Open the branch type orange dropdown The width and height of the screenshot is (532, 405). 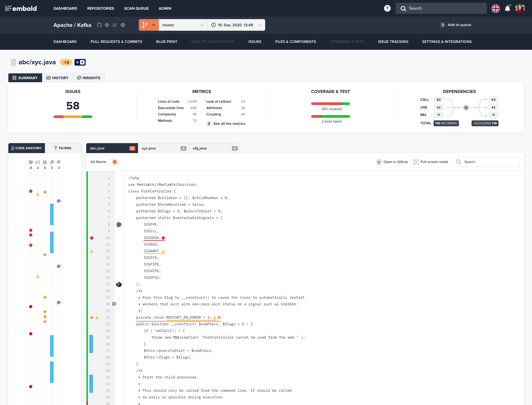[x=149, y=25]
